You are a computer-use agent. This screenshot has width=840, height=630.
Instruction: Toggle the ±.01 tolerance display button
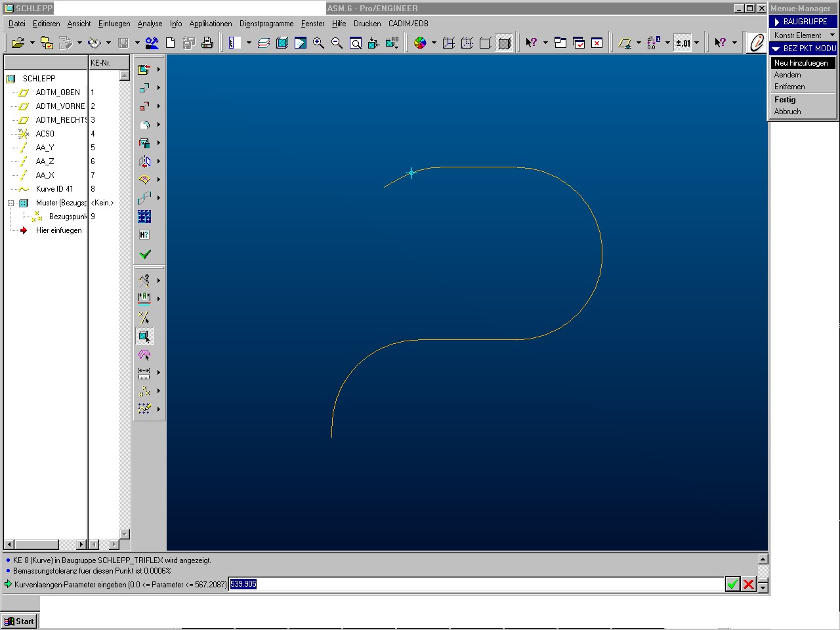pos(683,43)
